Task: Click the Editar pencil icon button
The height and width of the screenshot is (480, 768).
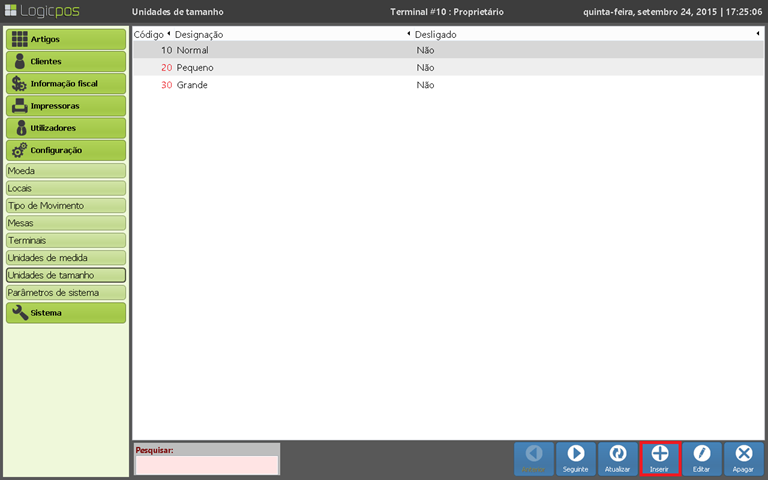Action: pyautogui.click(x=701, y=458)
